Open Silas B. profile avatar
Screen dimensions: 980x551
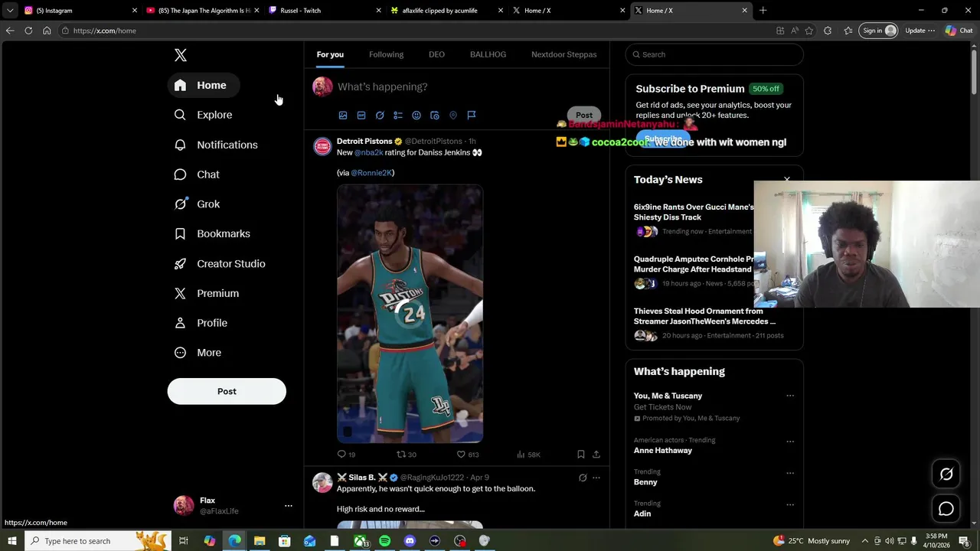pos(322,482)
